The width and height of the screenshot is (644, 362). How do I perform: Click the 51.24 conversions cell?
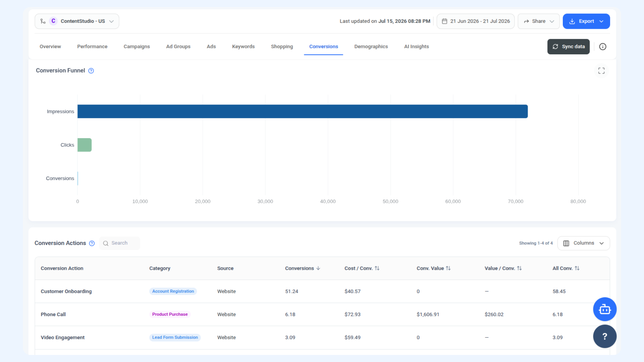coord(291,291)
